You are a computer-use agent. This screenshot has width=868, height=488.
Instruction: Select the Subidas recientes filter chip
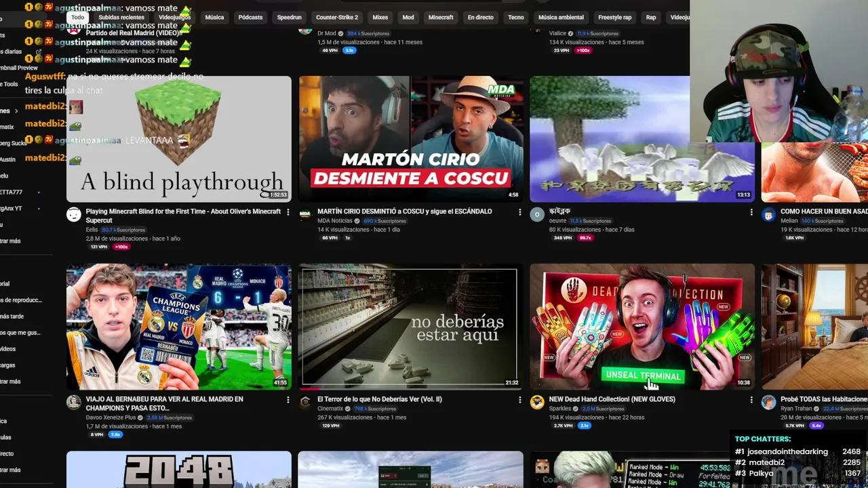point(121,17)
